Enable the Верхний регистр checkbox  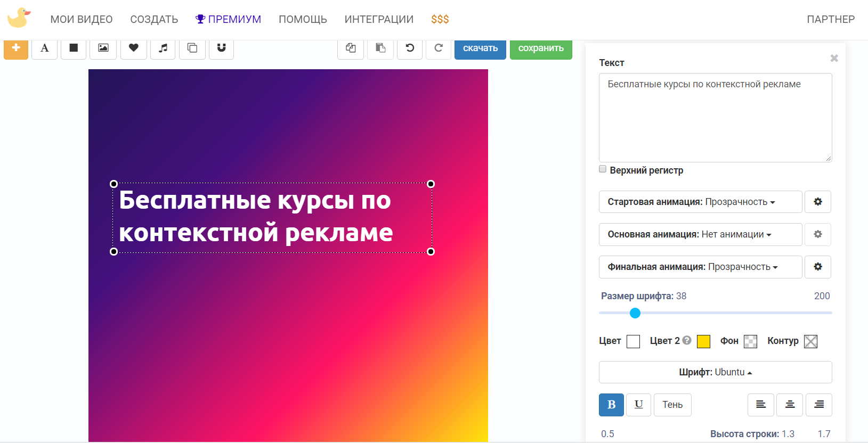coord(603,169)
